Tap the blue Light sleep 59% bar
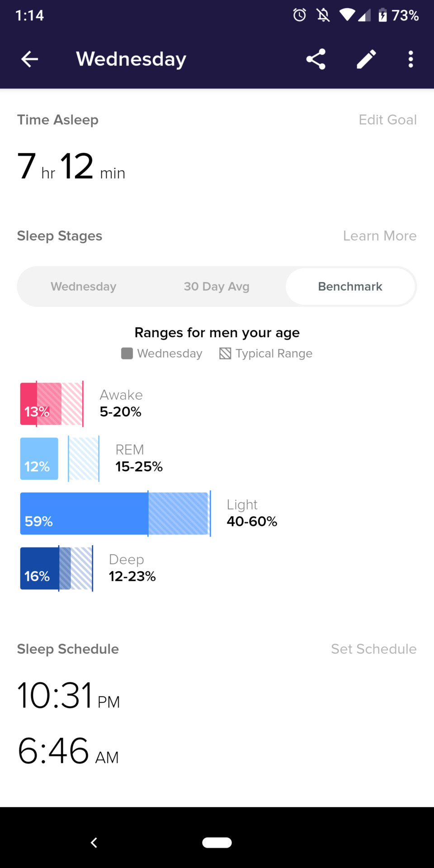Screen dimensions: 434x868 (x=84, y=514)
